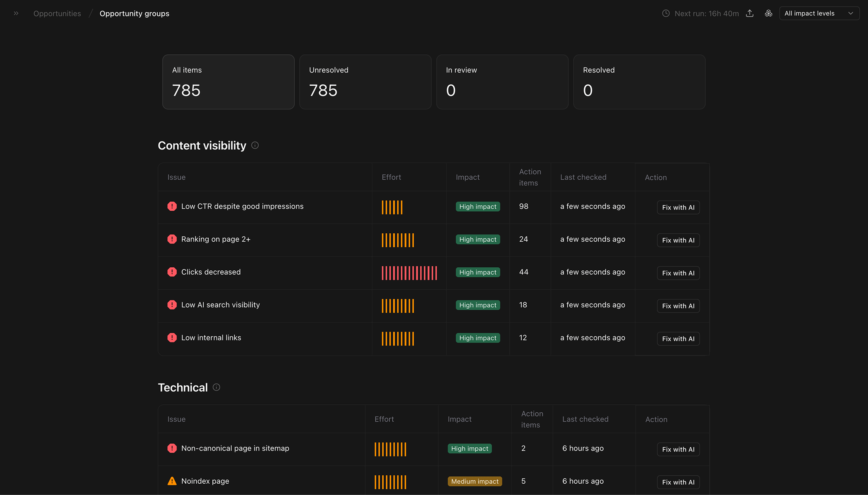Go to Opportunities breadcrumb link
Image resolution: width=868 pixels, height=495 pixels.
coord(57,14)
